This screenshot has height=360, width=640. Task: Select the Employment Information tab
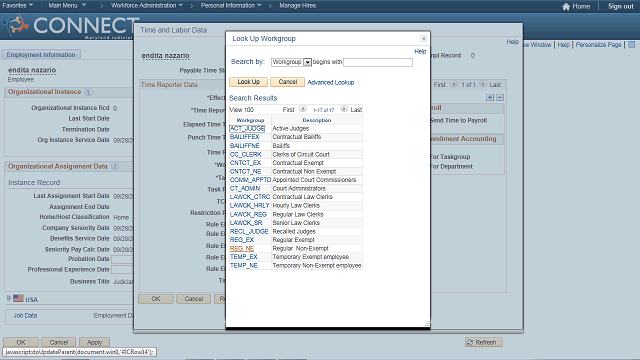(x=41, y=55)
